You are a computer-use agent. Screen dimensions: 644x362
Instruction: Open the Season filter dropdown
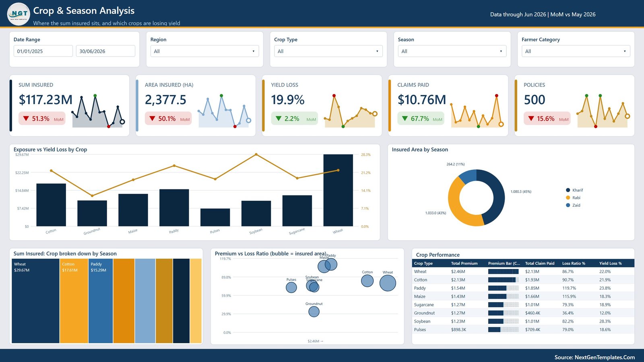(452, 51)
